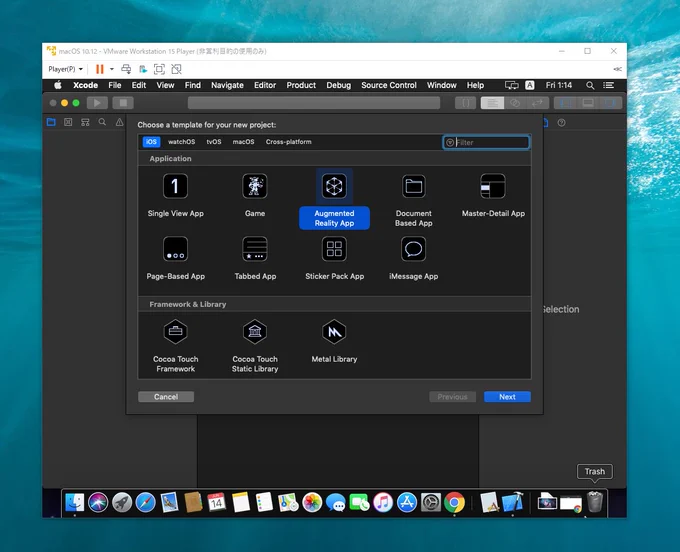Open Trash in the Dock

tap(595, 502)
